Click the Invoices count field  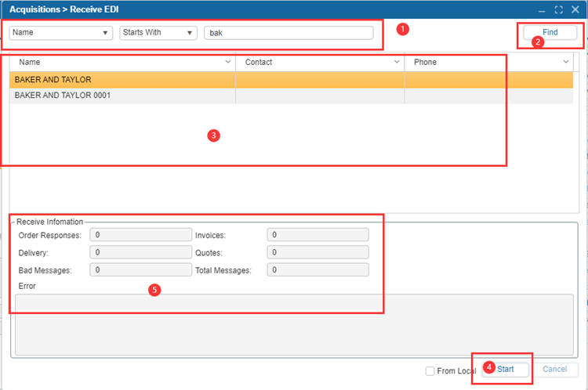coord(318,235)
